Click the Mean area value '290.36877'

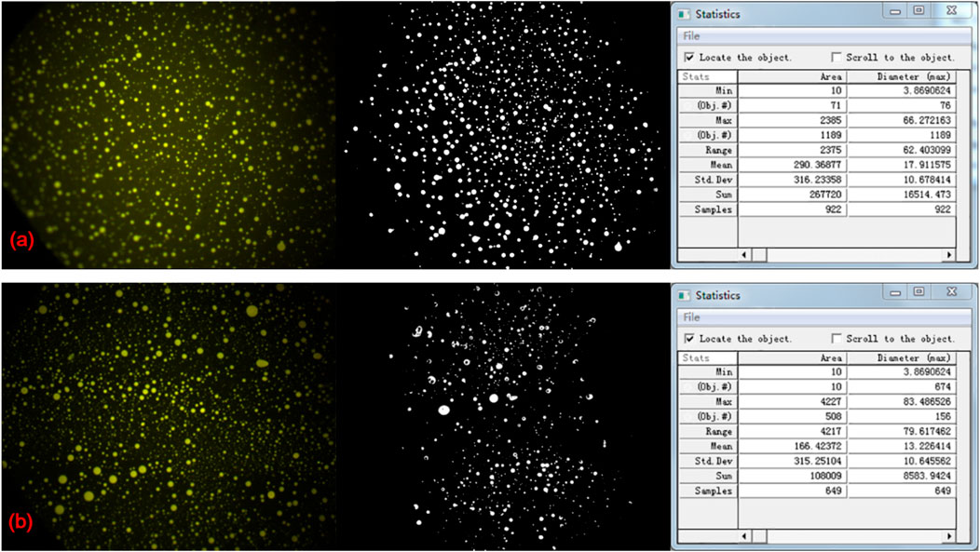[x=818, y=165]
